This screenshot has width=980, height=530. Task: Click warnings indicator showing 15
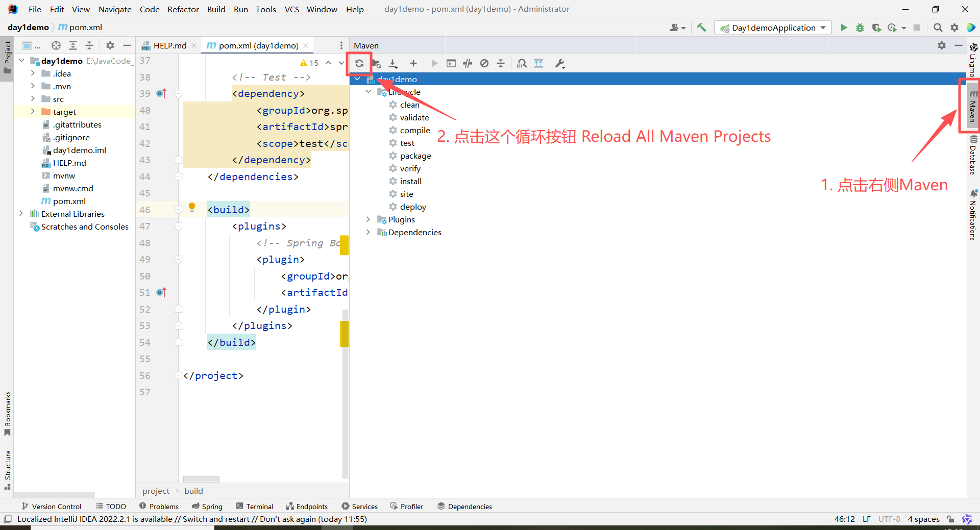coord(309,63)
